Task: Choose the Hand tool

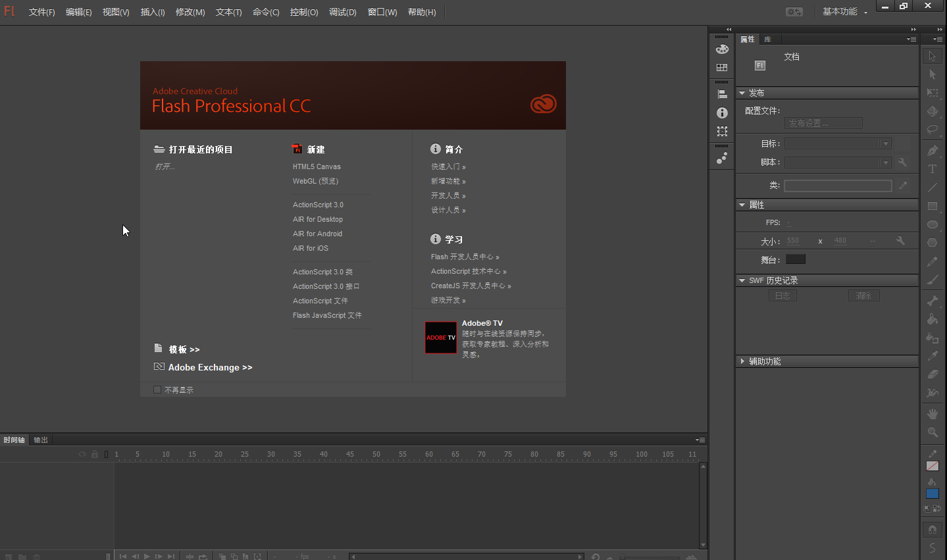Action: [933, 414]
